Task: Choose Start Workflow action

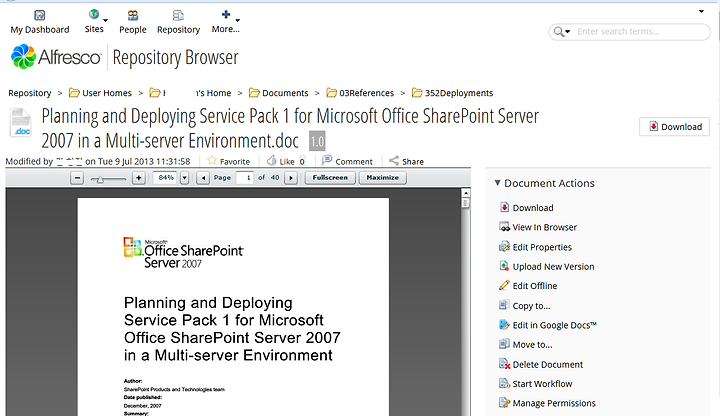Action: click(535, 383)
